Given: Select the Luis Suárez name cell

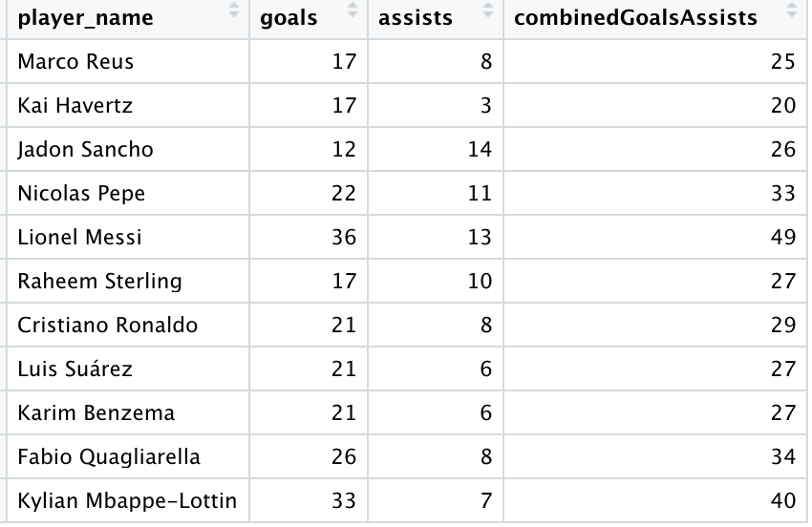Looking at the screenshot, I should [128, 369].
